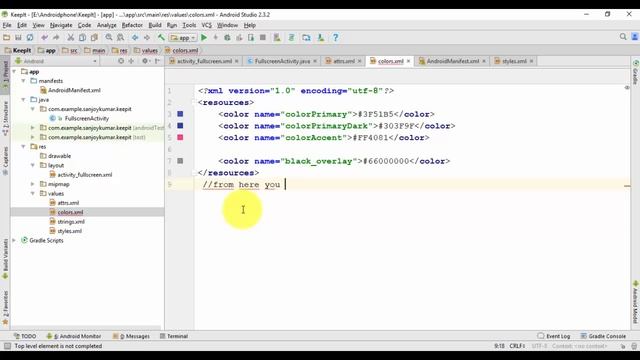Screen dimensions: 640x360
Task: Open the Event Log
Action: coord(554,336)
